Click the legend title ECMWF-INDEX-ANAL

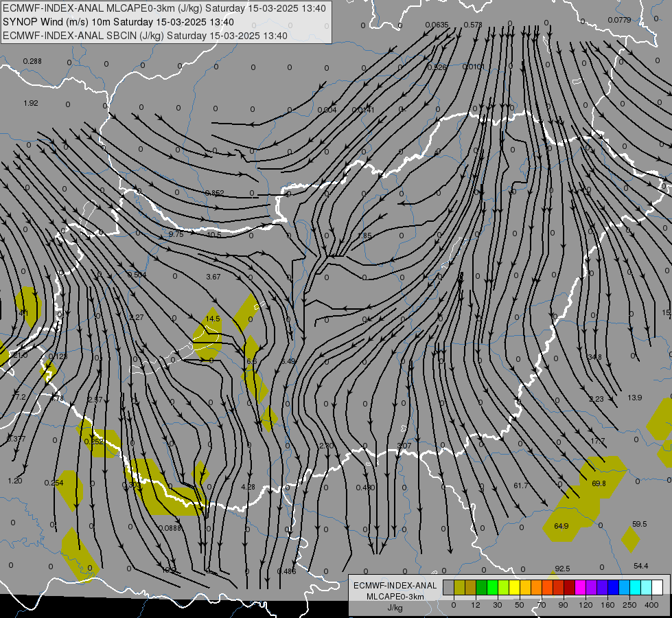395,586
